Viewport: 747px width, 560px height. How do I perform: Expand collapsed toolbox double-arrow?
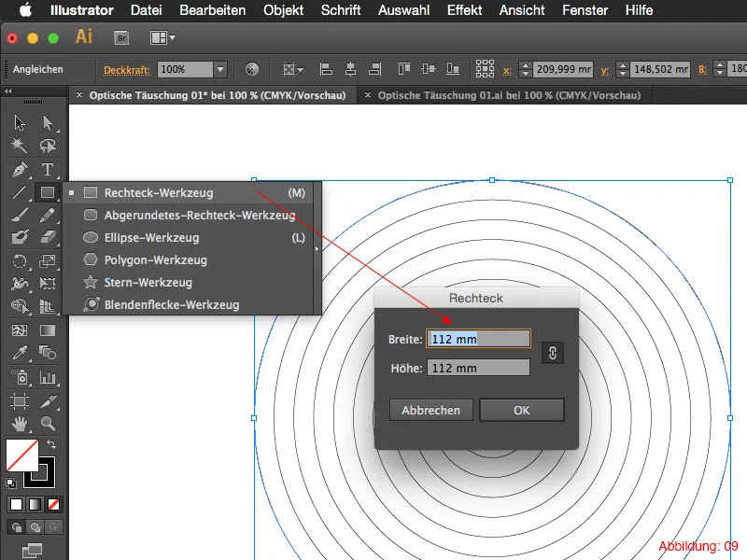(8, 91)
